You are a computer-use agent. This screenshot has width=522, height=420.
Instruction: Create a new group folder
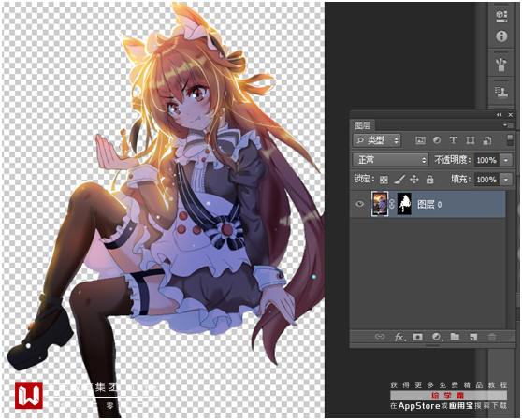(x=455, y=337)
